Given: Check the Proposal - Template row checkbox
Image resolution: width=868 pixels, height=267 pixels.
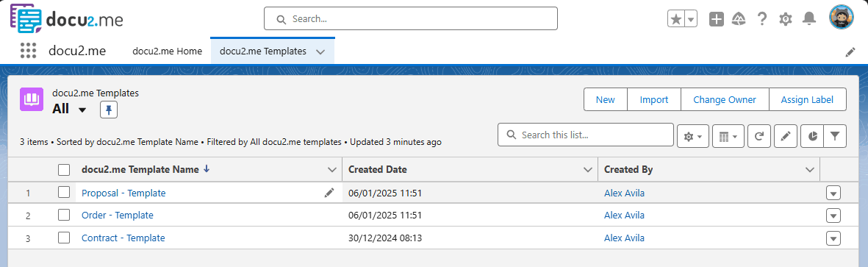Looking at the screenshot, I should (64, 192).
